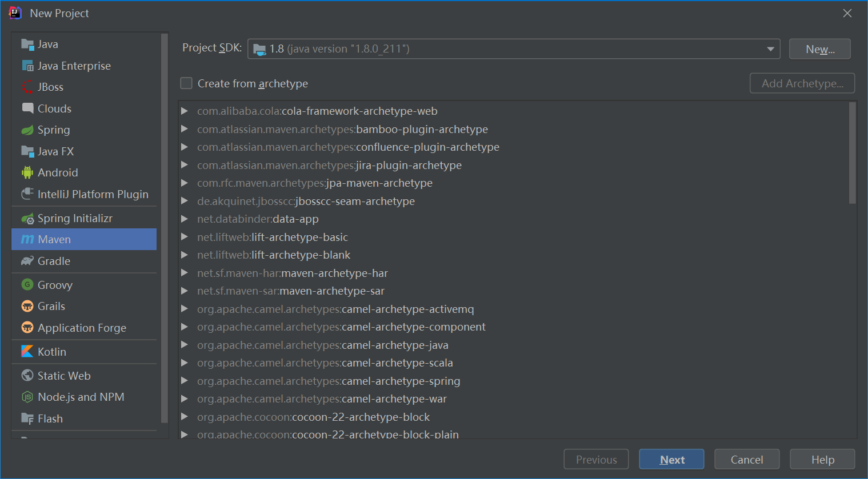Screen dimensions: 868x479
Task: Select camel-archetype-component row text
Action: [x=341, y=327]
